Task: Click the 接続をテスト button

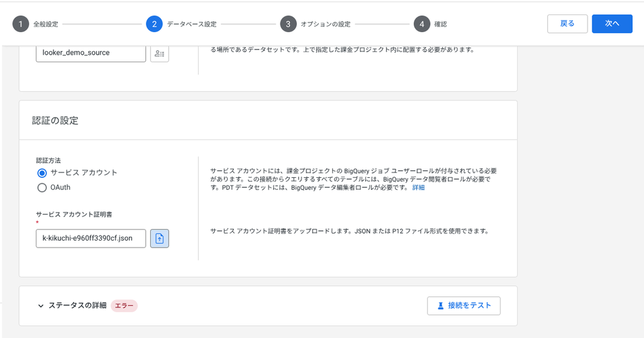Action: tap(464, 305)
